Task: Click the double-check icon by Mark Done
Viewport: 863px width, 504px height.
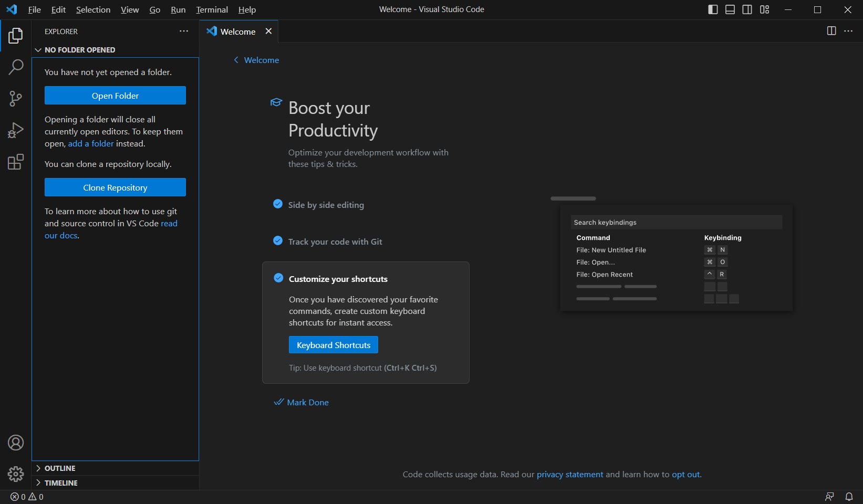Action: (x=279, y=402)
